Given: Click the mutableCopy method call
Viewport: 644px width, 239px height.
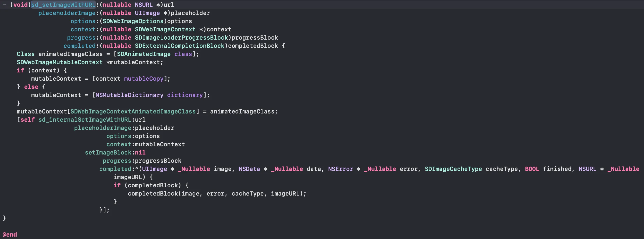Looking at the screenshot, I should pyautogui.click(x=144, y=79).
